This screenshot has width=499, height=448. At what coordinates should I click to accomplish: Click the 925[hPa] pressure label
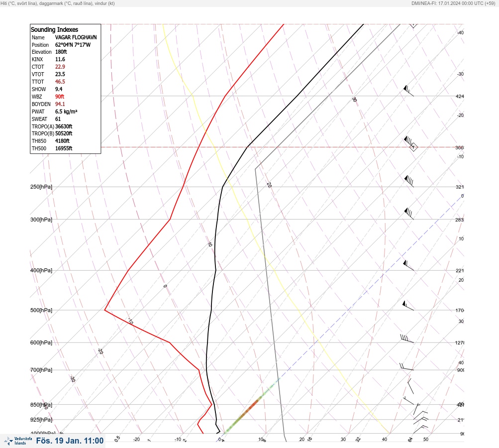(41, 420)
